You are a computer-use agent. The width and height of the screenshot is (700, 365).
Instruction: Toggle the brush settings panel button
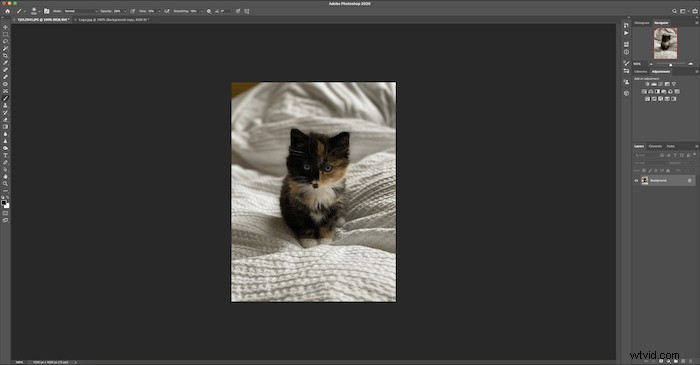click(46, 11)
